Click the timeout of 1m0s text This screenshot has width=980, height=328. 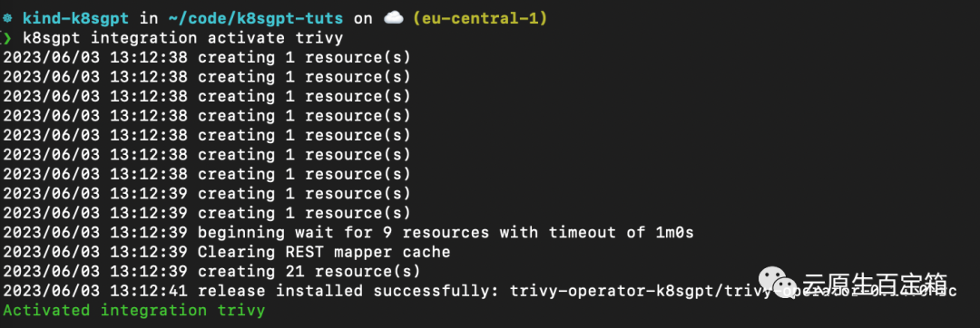tap(622, 233)
